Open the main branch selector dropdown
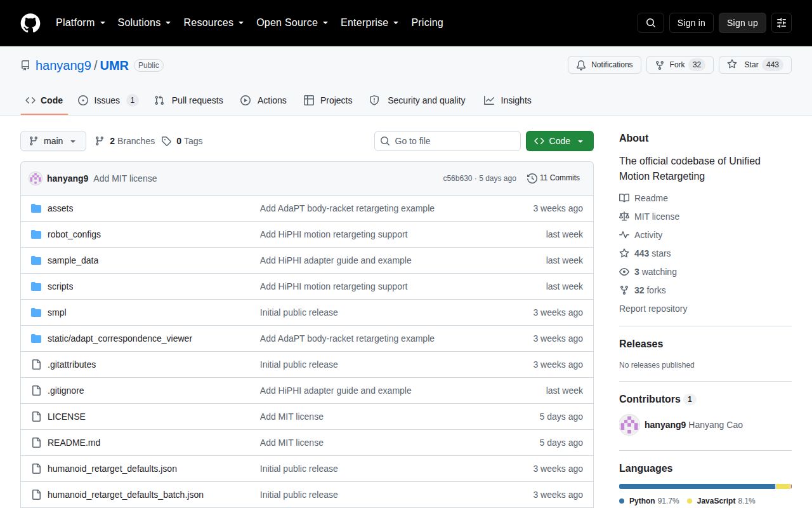Image resolution: width=812 pixels, height=508 pixels. tap(53, 141)
